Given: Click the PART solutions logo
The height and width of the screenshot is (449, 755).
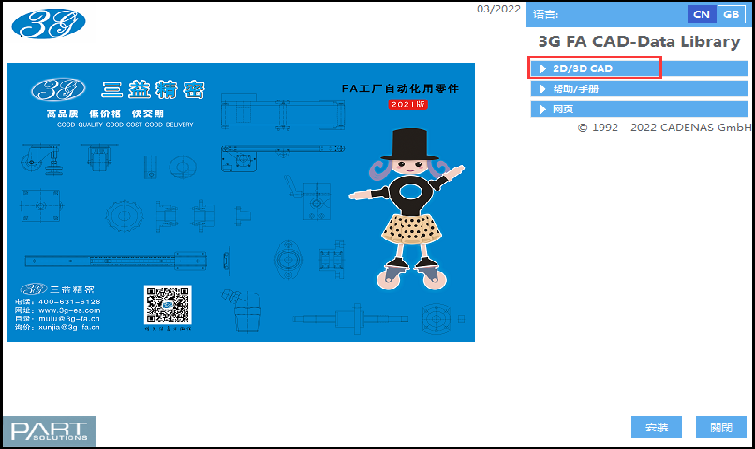Looking at the screenshot, I should 49,431.
